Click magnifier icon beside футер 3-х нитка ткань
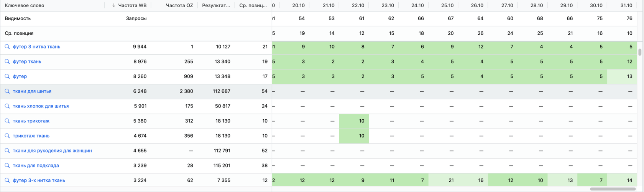 tap(7, 181)
